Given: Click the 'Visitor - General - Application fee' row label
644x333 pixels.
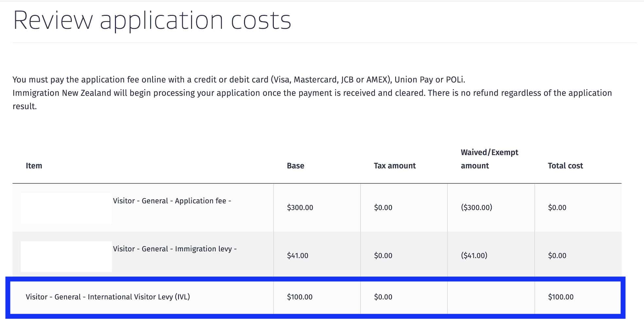Looking at the screenshot, I should coord(172,201).
